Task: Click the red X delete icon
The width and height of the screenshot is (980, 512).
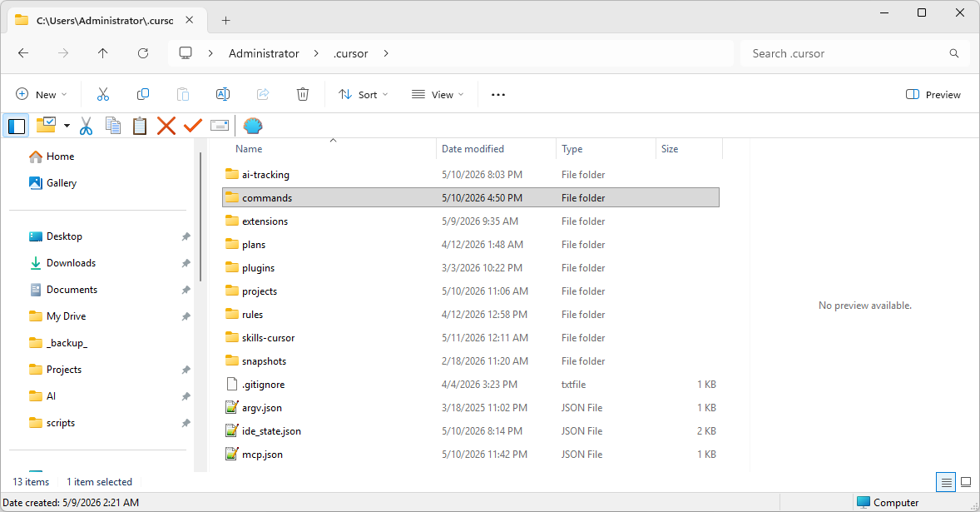Action: (166, 126)
